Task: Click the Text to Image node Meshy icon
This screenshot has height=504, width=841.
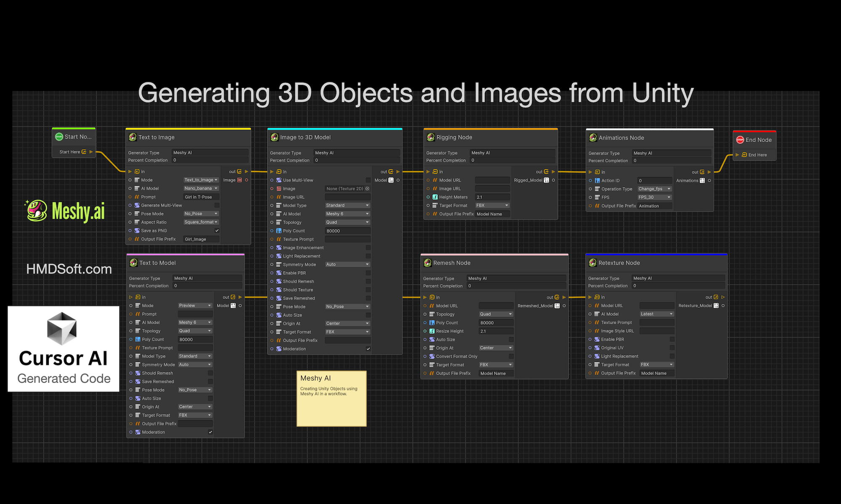Action: click(x=133, y=137)
